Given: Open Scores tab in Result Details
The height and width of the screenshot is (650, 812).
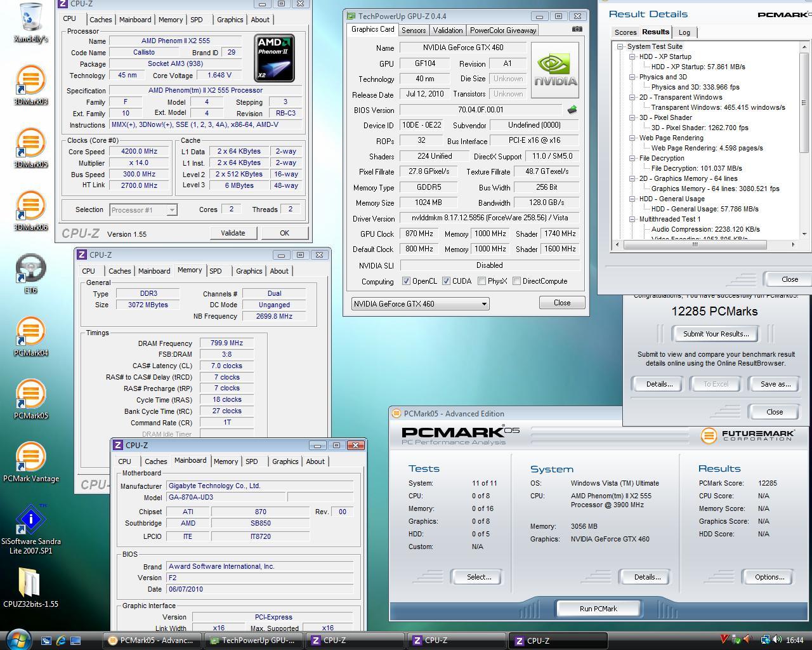Looking at the screenshot, I should pos(625,32).
